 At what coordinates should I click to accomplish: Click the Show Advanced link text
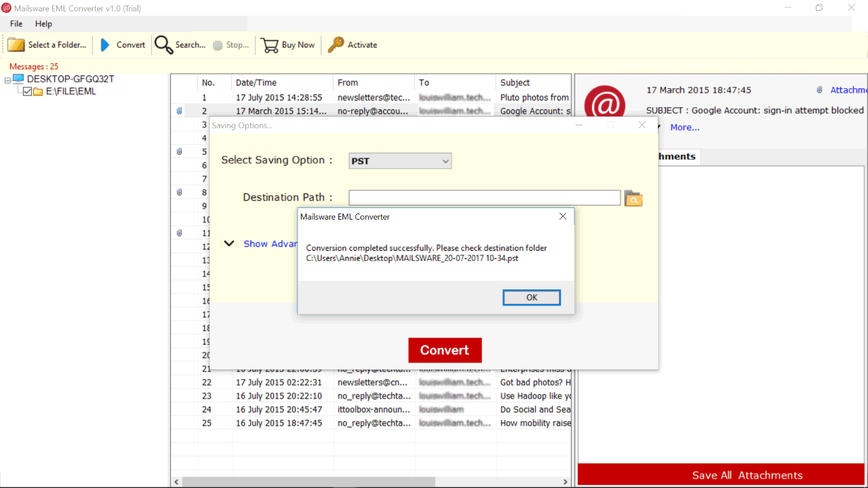coord(271,244)
